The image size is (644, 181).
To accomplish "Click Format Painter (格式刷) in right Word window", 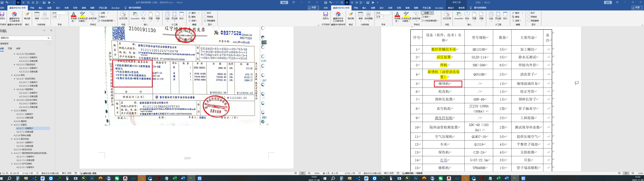I will pyautogui.click(x=351, y=16).
